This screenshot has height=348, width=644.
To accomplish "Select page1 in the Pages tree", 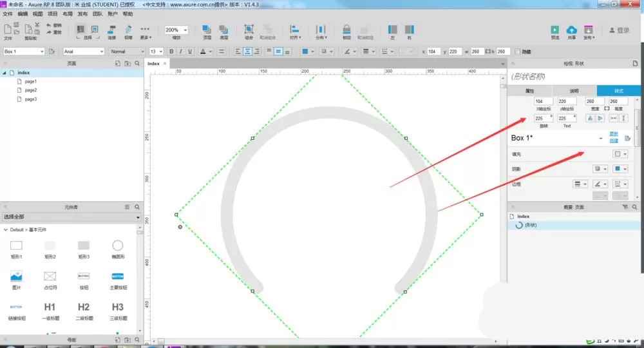I will pos(30,81).
